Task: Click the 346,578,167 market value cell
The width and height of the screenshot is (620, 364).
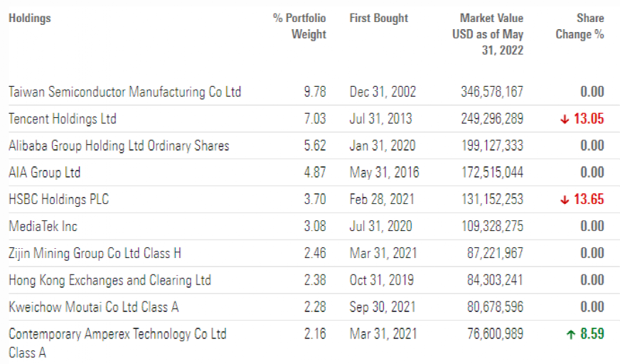Action: click(x=491, y=92)
